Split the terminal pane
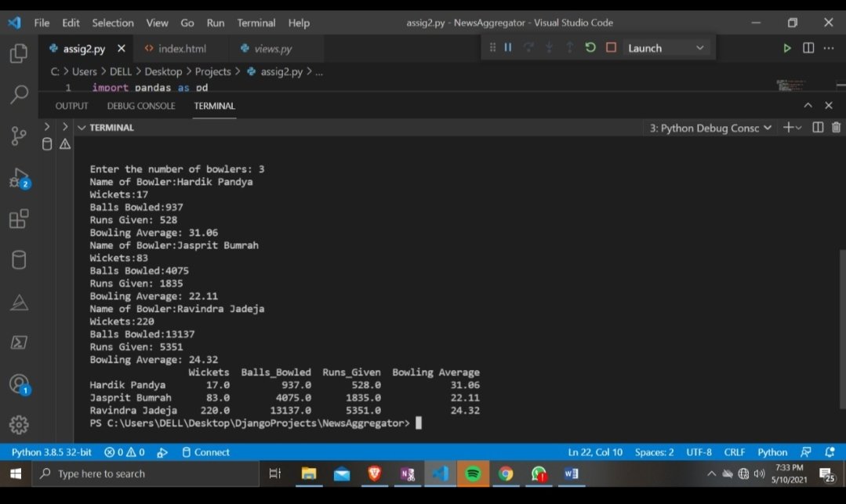846x504 pixels. [818, 127]
